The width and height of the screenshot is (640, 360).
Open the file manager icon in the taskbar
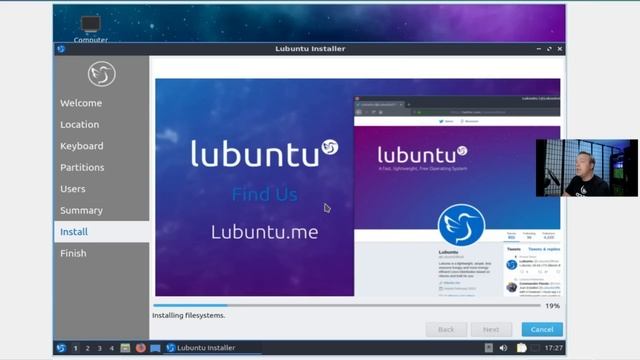(x=125, y=348)
